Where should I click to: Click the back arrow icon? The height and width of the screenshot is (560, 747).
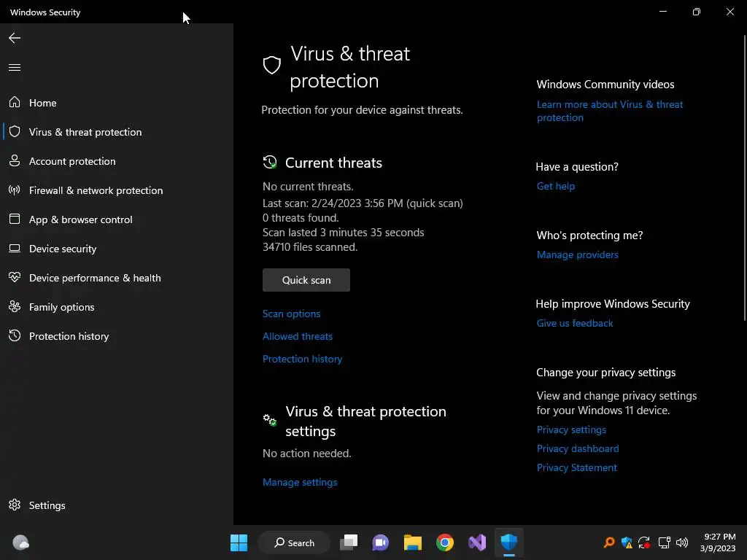[x=15, y=38]
